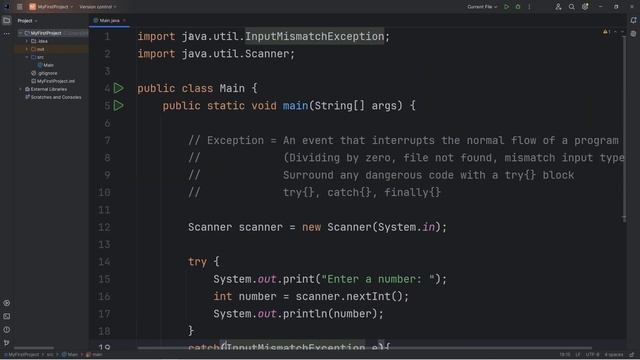The image size is (640, 360).
Task: Click 'nextInt' call on line 16
Action: tap(368, 296)
